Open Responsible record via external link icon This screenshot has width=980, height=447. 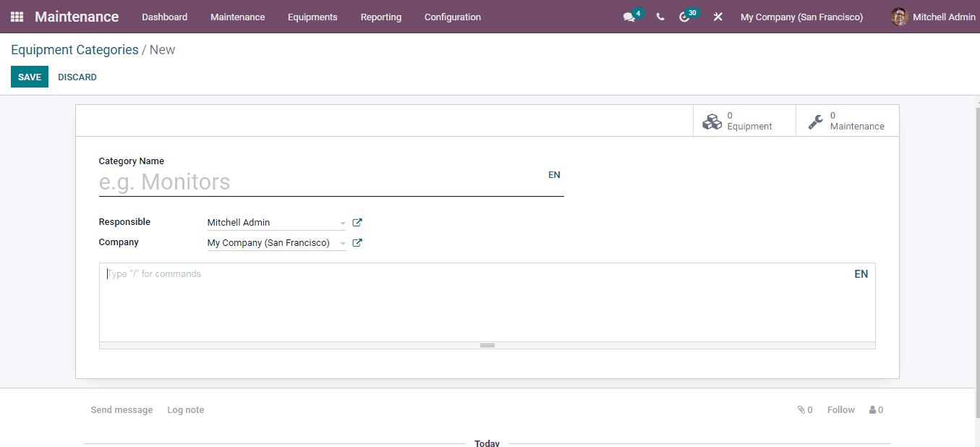pyautogui.click(x=357, y=222)
